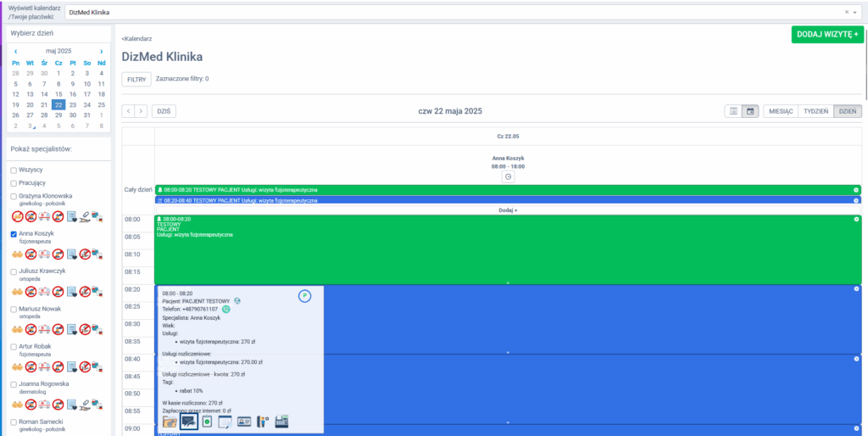Switch to MIESIĄC calendar view

(780, 111)
